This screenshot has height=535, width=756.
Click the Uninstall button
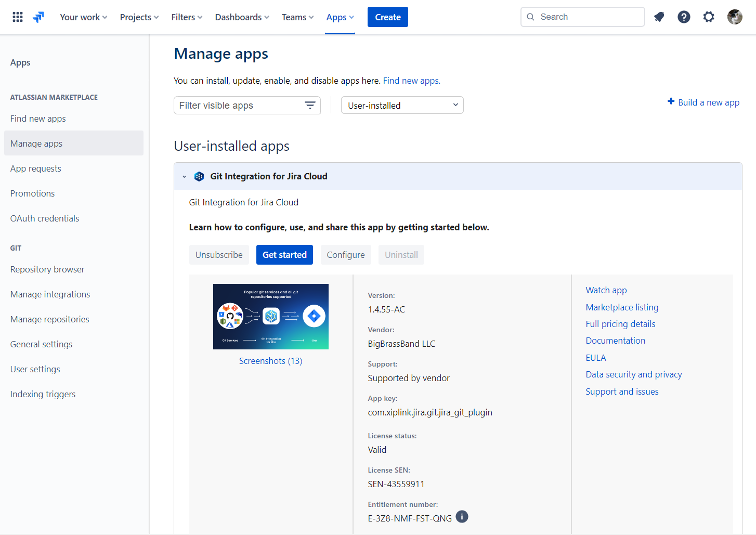pos(401,255)
